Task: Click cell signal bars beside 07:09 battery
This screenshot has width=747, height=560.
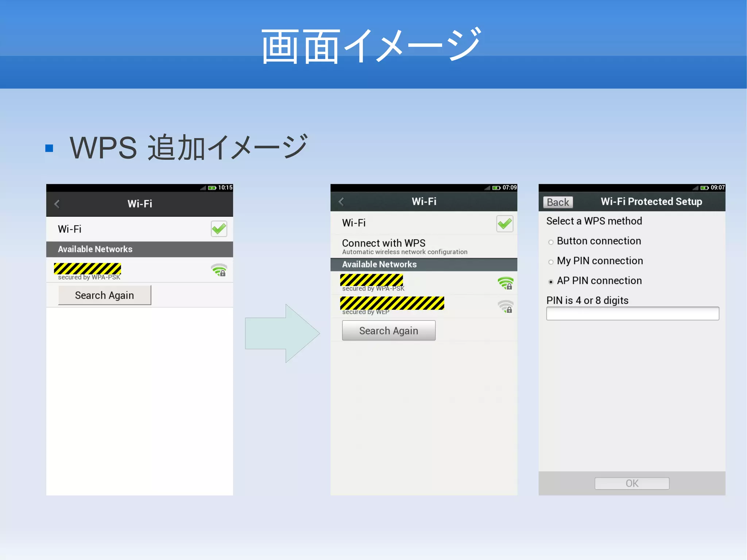Action: pos(487,188)
